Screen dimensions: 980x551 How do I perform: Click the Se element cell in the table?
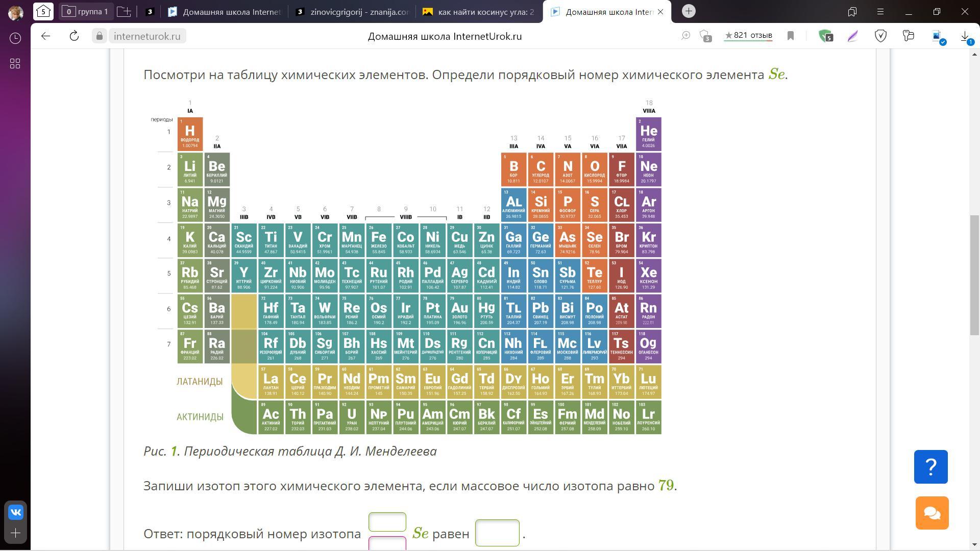point(594,240)
